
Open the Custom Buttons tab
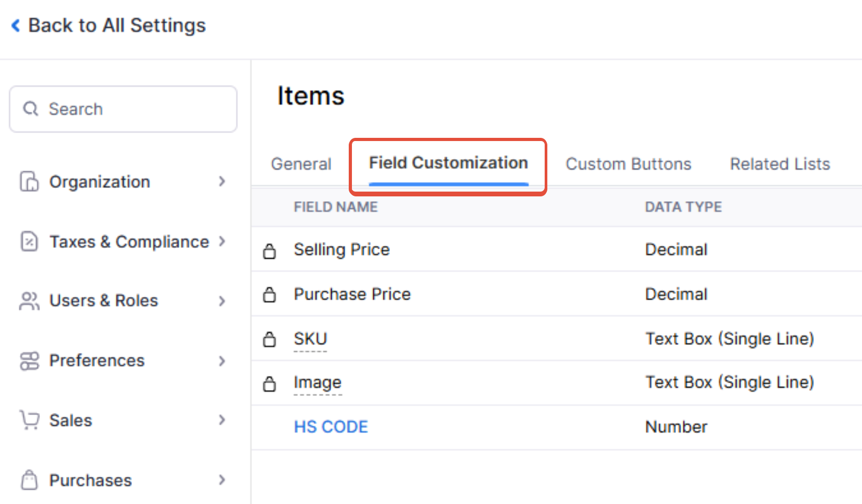(x=628, y=164)
